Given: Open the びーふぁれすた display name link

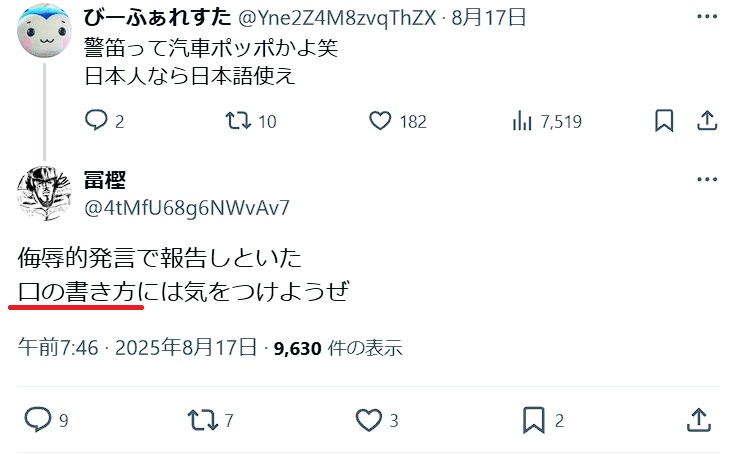Looking at the screenshot, I should tap(158, 17).
